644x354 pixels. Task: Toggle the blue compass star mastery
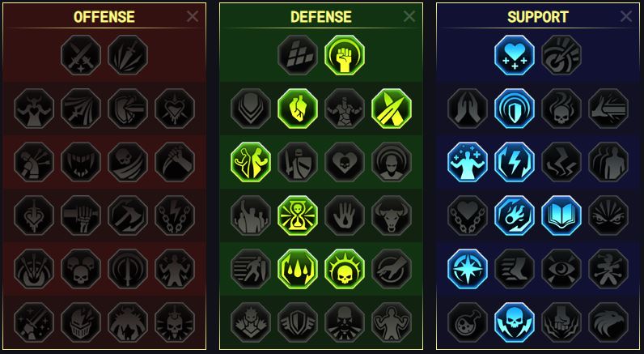tap(468, 269)
